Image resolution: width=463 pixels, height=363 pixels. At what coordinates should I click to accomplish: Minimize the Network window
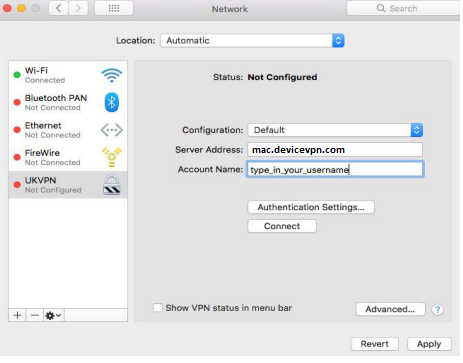21,8
